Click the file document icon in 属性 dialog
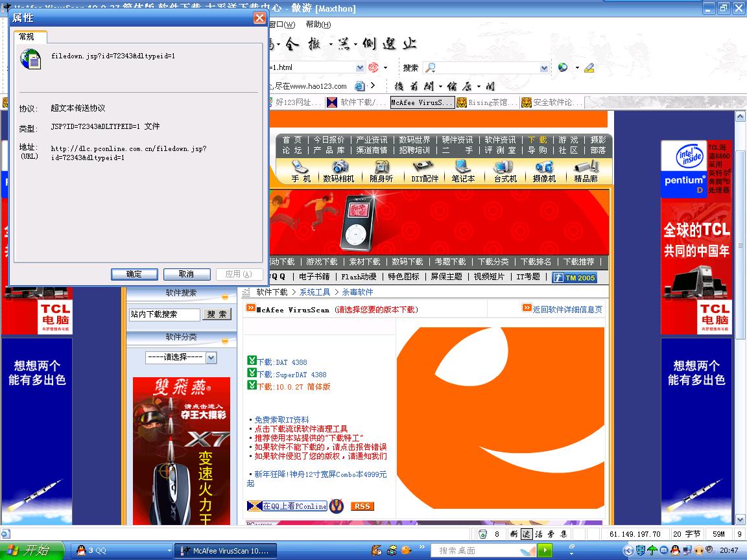The image size is (747, 560). click(30, 60)
